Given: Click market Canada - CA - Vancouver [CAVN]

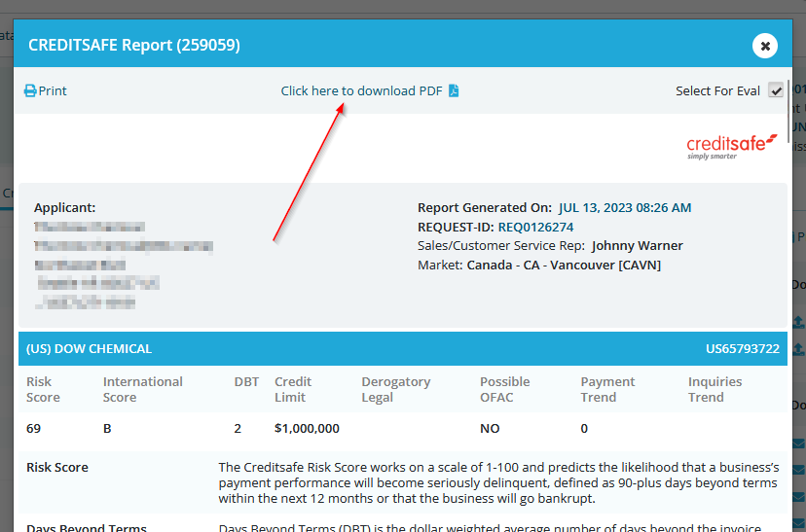Looking at the screenshot, I should tap(564, 265).
